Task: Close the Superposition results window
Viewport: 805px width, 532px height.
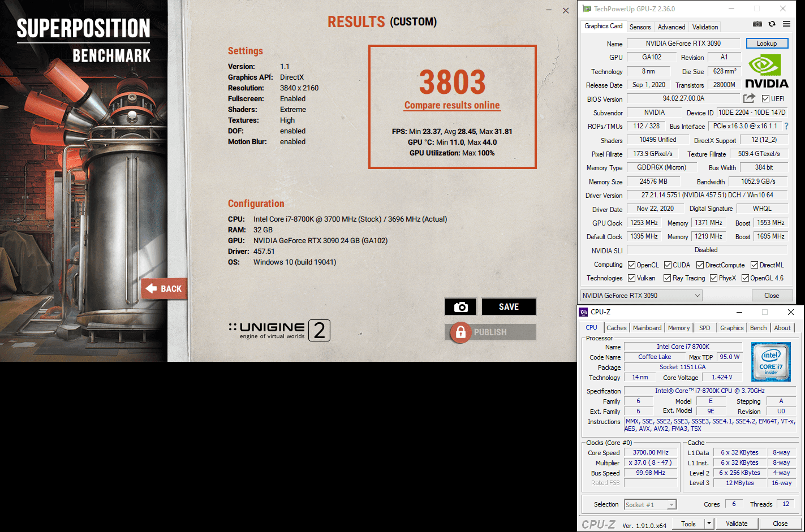Action: 566,10
